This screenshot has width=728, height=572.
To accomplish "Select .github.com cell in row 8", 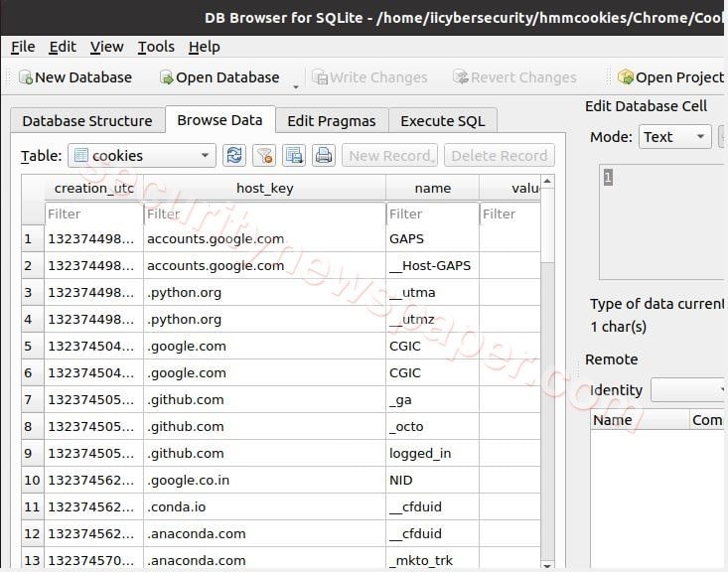I will pos(264,426).
